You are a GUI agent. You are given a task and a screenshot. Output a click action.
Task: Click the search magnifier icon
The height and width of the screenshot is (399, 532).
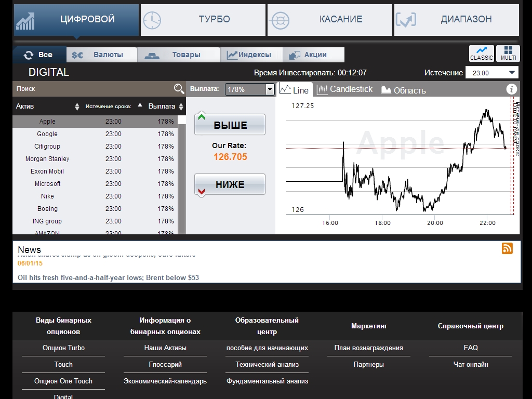point(179,89)
